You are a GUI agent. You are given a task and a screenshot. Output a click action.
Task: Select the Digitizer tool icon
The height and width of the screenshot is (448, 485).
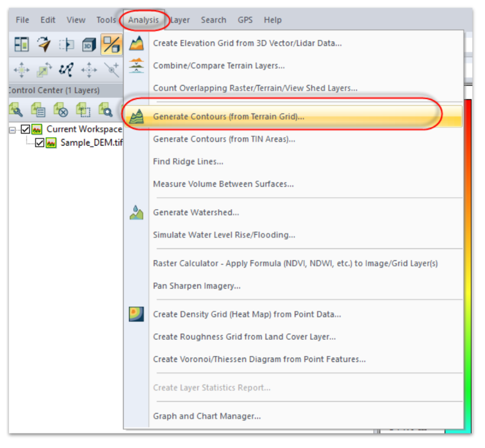43,43
